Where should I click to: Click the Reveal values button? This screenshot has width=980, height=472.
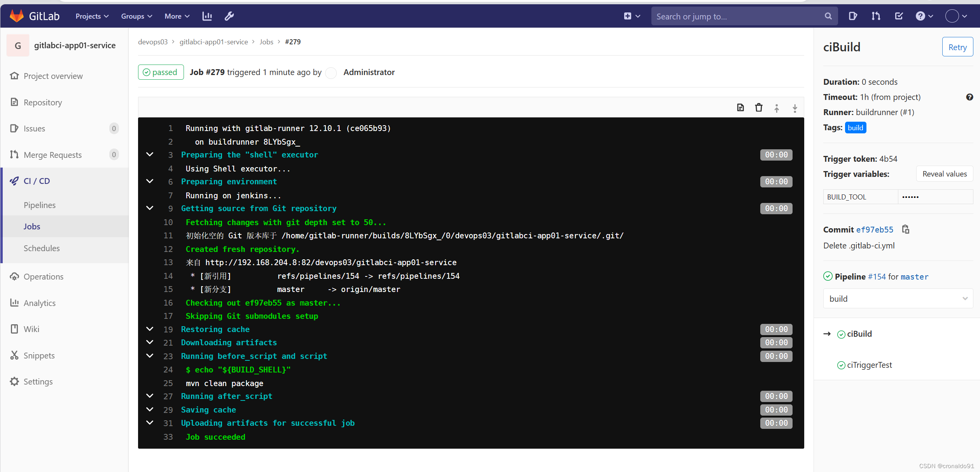944,174
